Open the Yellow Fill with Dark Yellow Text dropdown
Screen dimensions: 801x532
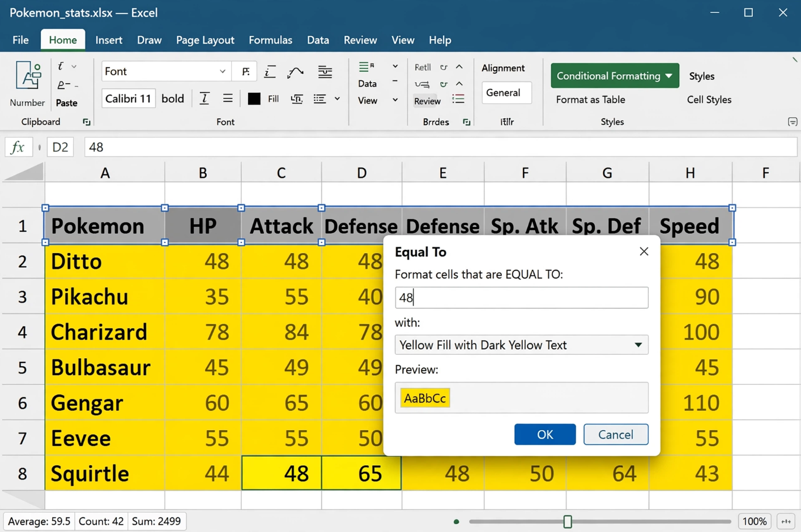coord(521,345)
